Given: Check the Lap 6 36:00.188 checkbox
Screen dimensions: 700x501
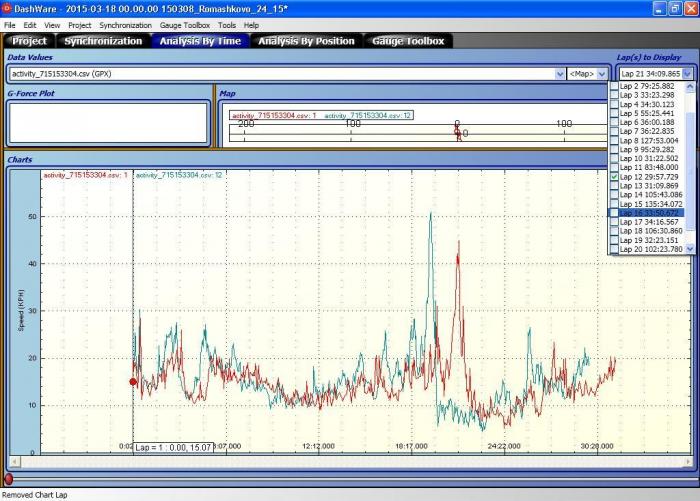Looking at the screenshot, I should (614, 122).
